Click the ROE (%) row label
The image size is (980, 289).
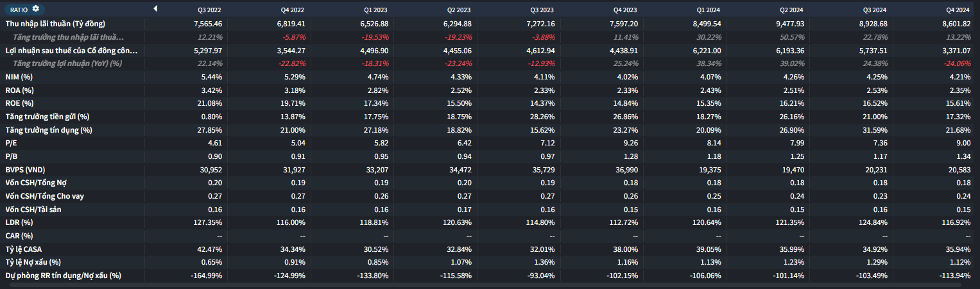(x=19, y=103)
